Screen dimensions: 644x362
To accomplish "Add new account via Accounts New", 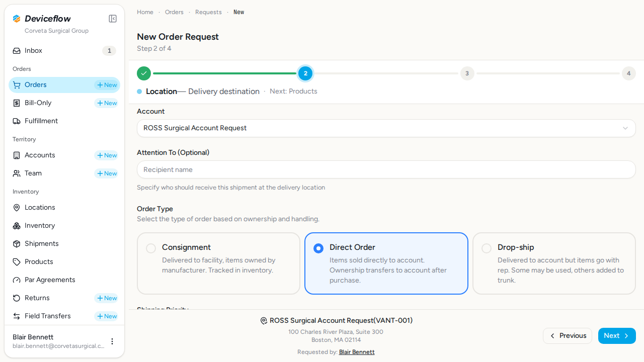I will pos(106,155).
